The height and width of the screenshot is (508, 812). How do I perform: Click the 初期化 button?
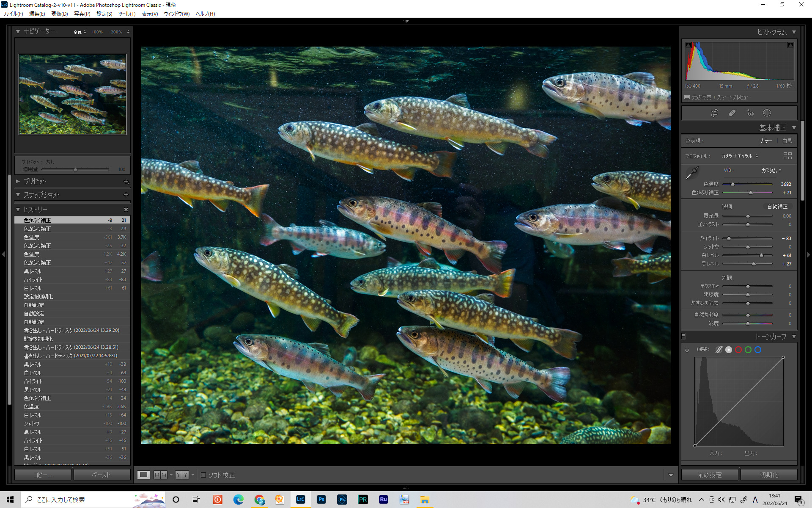tap(768, 475)
